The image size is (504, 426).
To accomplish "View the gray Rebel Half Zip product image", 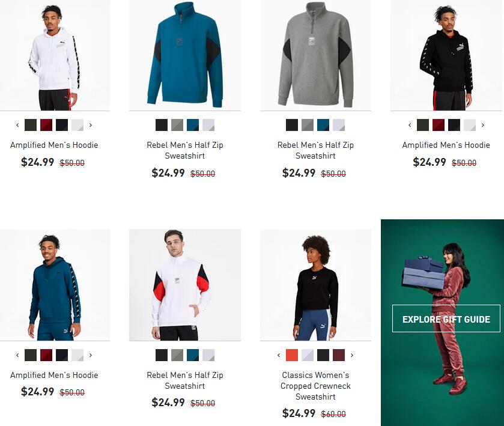I will point(315,55).
